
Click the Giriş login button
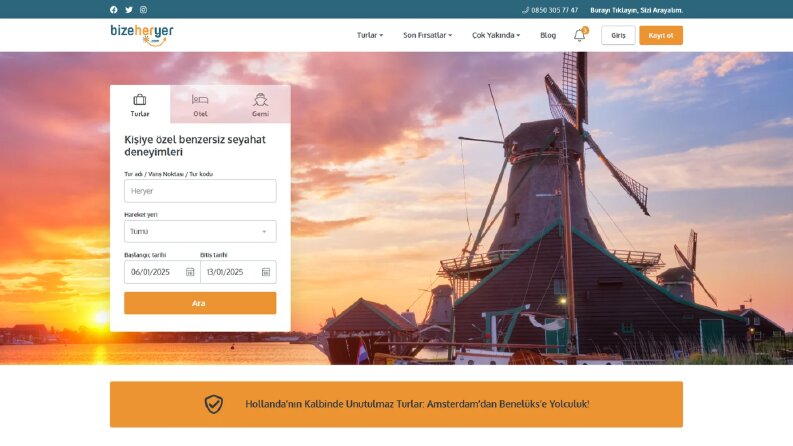pos(618,35)
